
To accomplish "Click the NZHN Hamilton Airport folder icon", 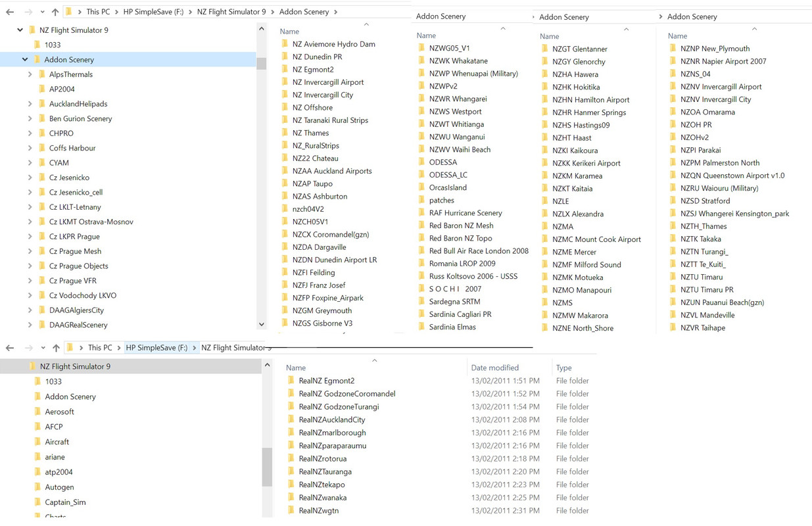I will [544, 99].
